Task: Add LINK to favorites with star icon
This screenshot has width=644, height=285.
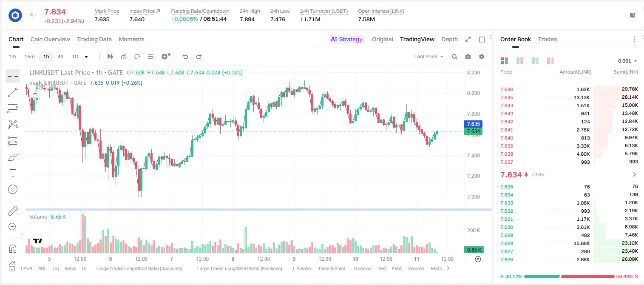Action: coord(31,15)
